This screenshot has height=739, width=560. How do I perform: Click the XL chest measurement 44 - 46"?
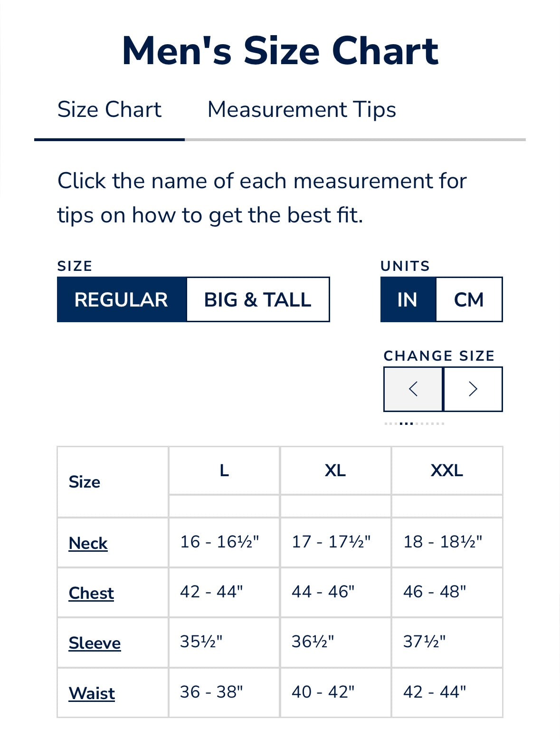pyautogui.click(x=323, y=592)
